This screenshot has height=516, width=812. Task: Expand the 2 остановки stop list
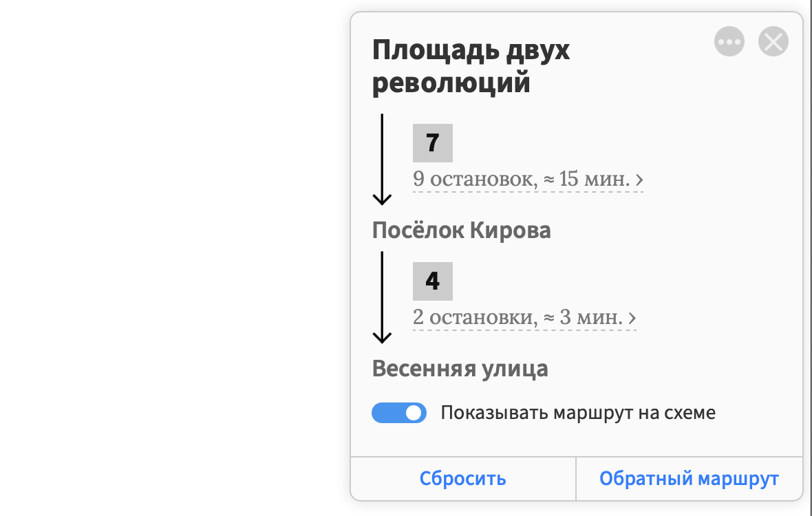point(524,317)
